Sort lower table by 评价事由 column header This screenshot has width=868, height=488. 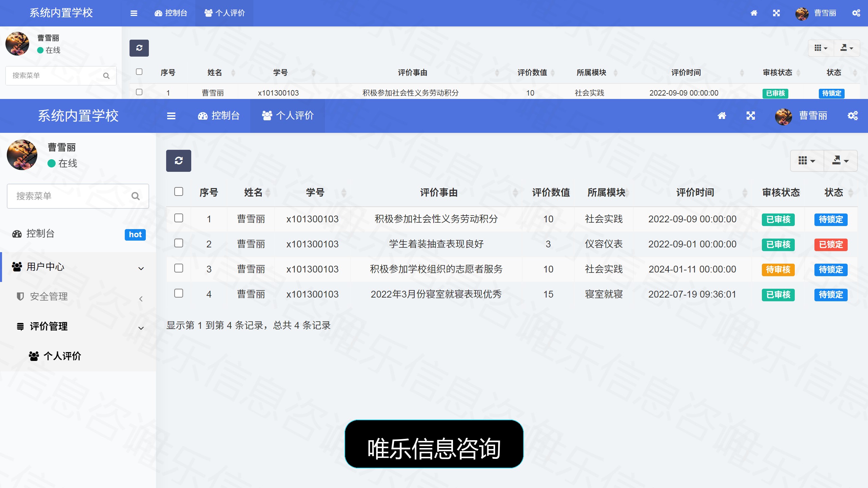coord(439,193)
